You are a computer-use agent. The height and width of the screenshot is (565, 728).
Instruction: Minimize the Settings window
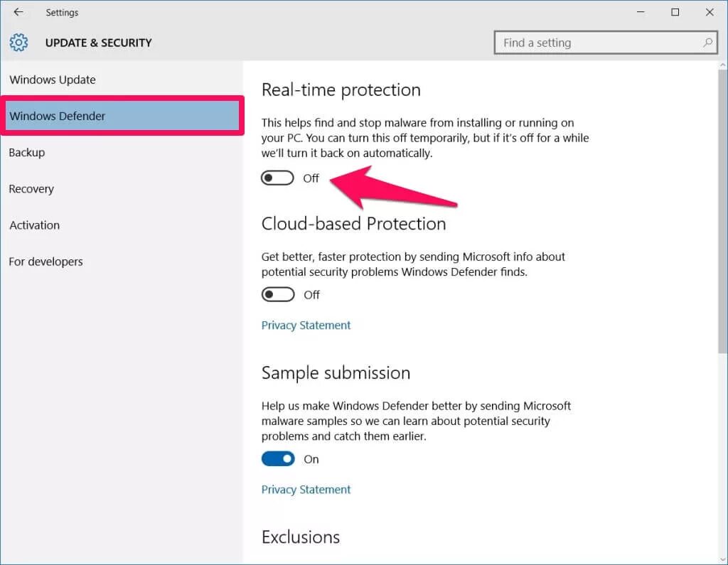pyautogui.click(x=641, y=12)
